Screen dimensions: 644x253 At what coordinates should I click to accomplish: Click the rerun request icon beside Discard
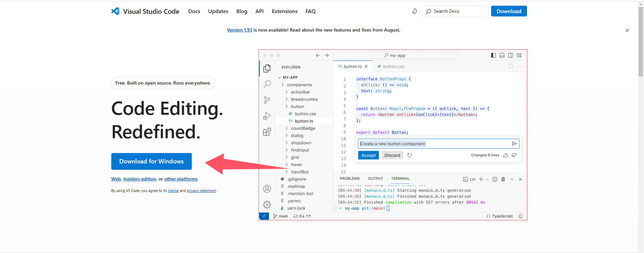click(x=409, y=155)
